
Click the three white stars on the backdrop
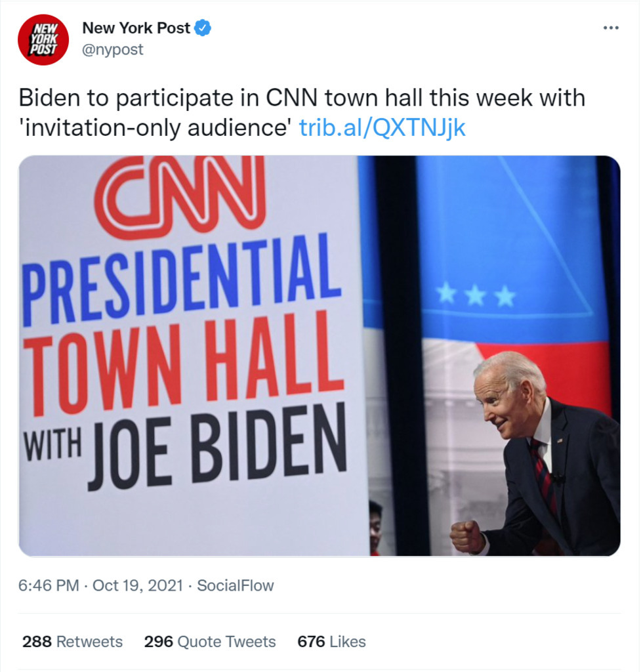[x=477, y=295]
